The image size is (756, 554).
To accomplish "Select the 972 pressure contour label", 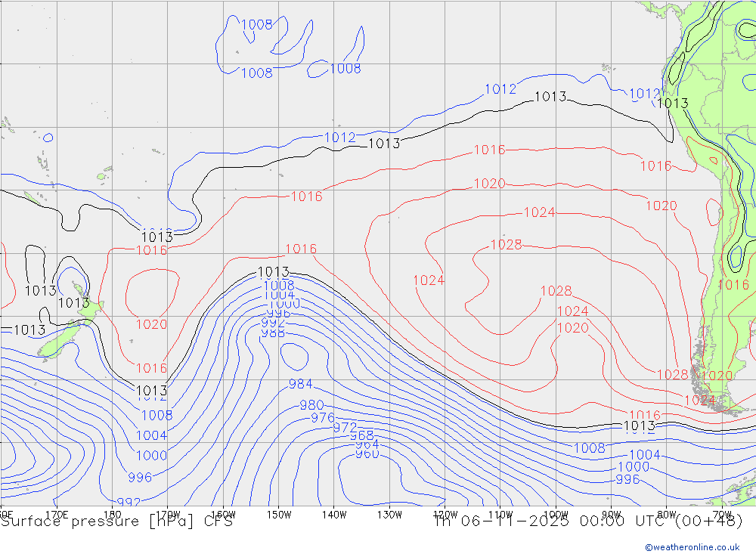I will [345, 428].
